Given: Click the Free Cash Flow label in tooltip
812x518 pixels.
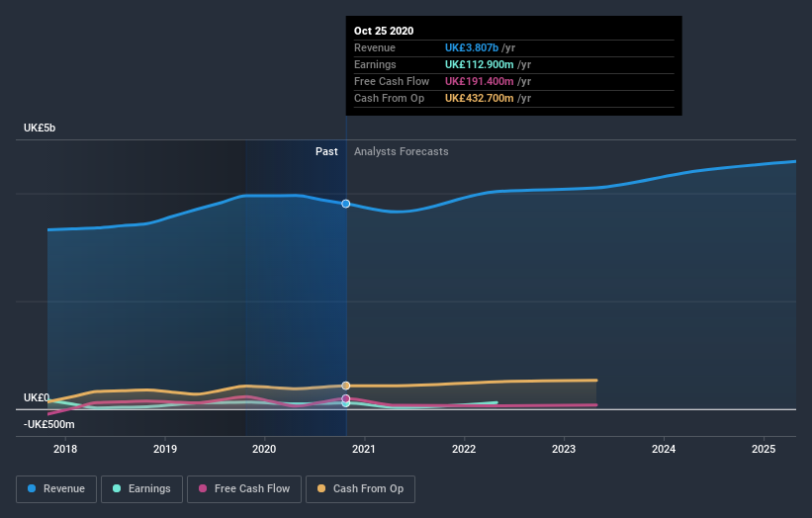Looking at the screenshot, I should click(392, 81).
